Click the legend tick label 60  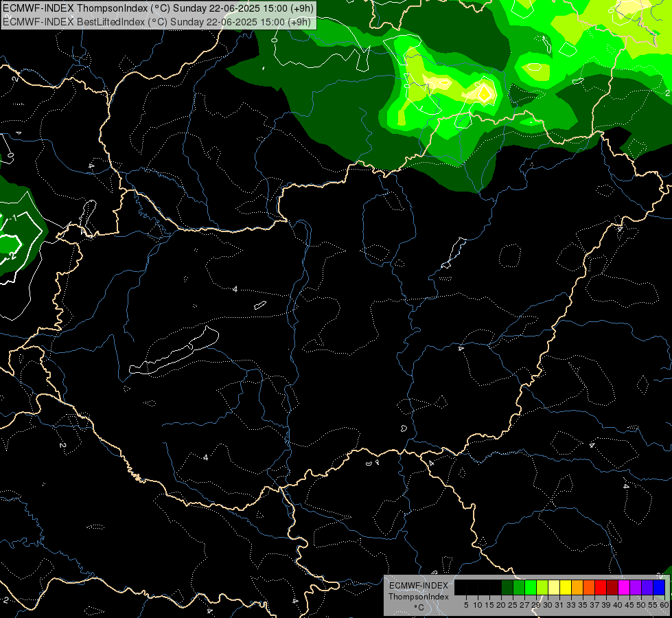pos(664,605)
